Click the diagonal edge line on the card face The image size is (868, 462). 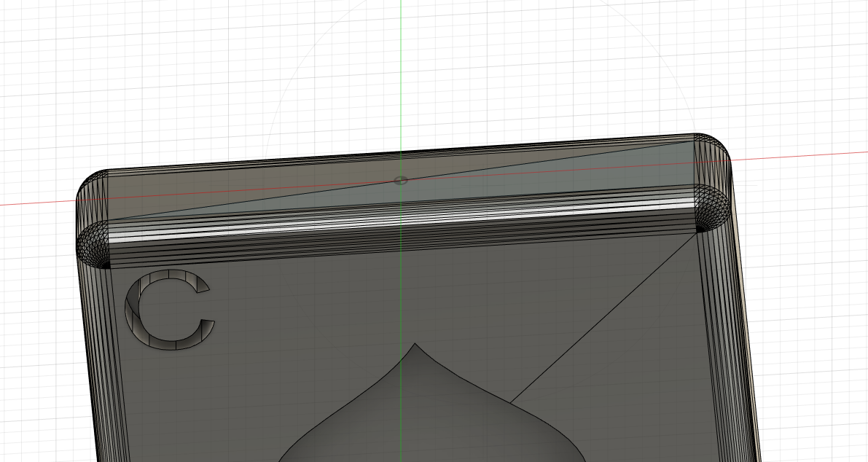pos(602,318)
